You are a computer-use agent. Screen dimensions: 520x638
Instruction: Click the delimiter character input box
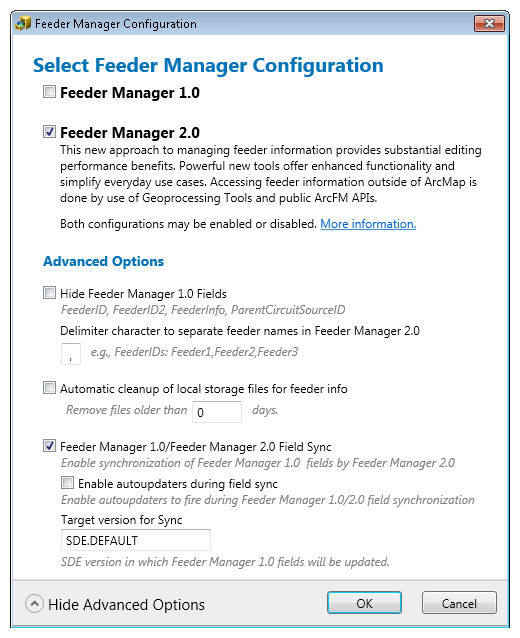pos(71,354)
